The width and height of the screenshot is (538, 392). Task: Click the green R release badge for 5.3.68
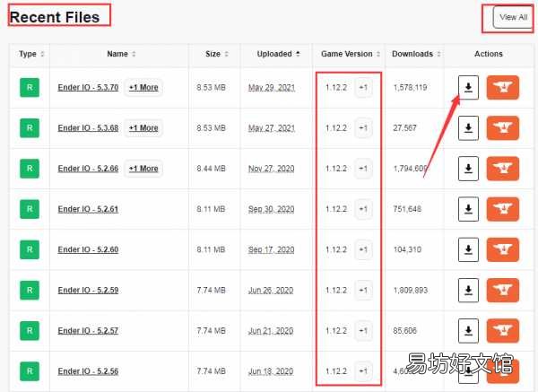pyautogui.click(x=30, y=128)
